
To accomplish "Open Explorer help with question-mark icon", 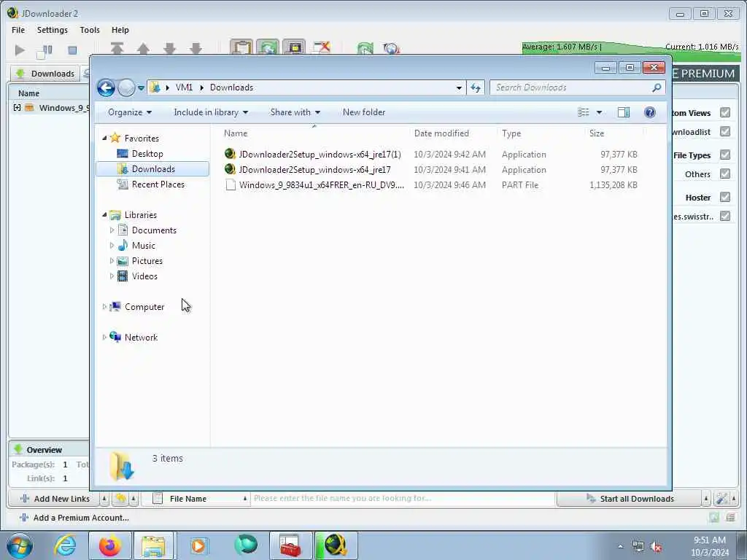I will pyautogui.click(x=650, y=112).
